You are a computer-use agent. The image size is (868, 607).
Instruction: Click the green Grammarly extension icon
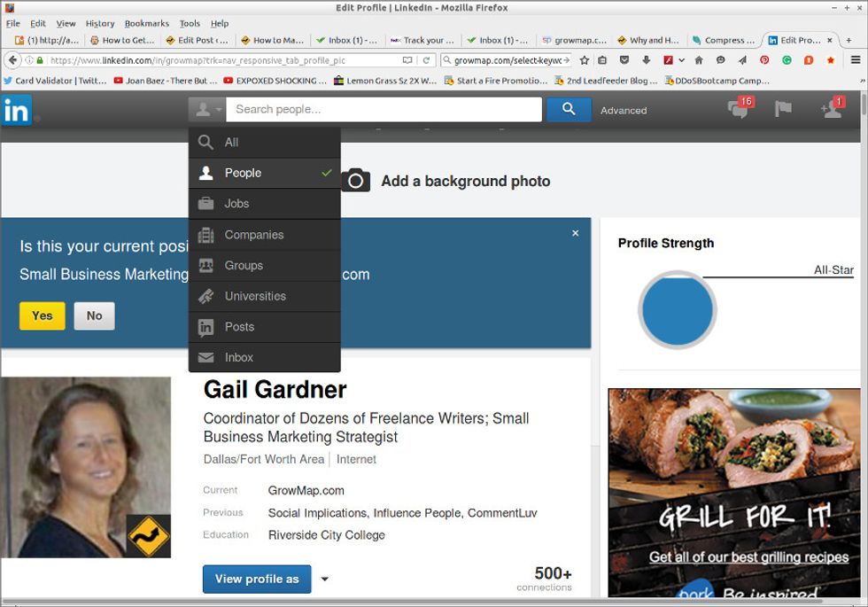tap(787, 60)
